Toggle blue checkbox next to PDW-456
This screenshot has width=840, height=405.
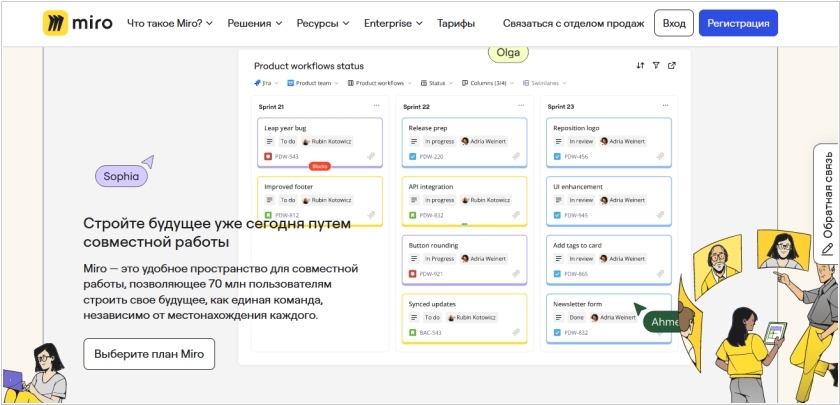coord(556,157)
